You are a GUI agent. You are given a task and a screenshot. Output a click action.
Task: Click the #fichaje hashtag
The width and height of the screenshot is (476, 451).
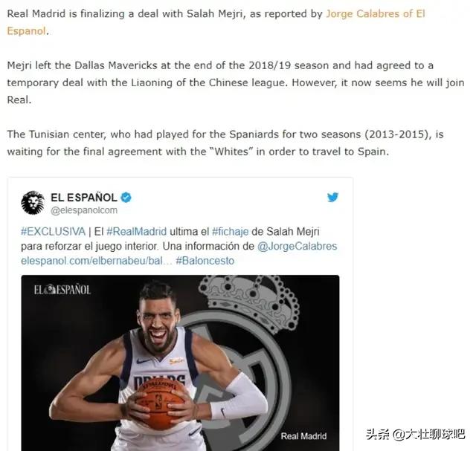230,231
